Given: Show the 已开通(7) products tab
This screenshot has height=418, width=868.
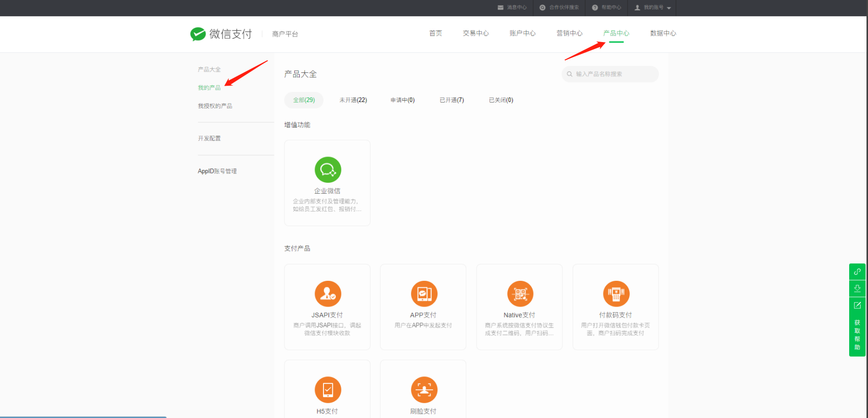Looking at the screenshot, I should 451,100.
